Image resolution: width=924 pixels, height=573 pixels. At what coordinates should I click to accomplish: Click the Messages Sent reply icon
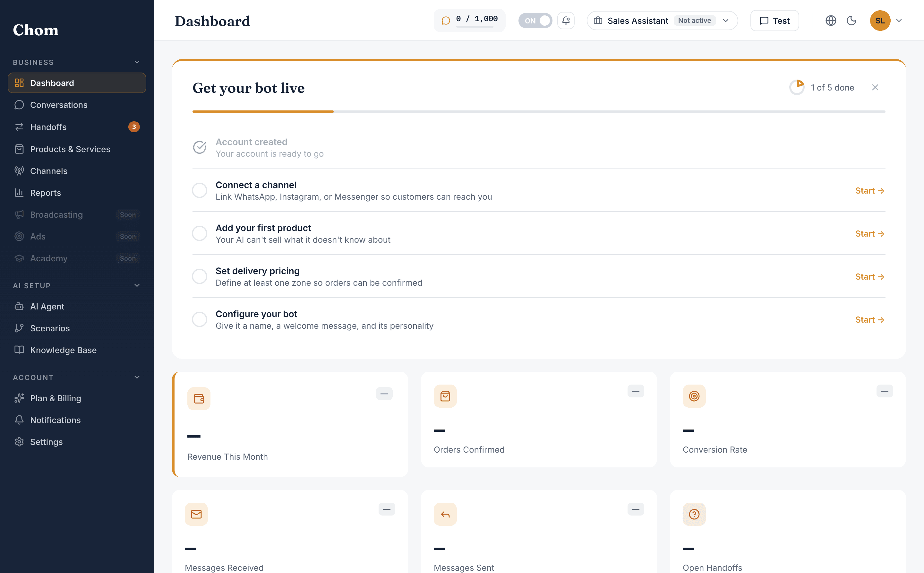click(445, 514)
